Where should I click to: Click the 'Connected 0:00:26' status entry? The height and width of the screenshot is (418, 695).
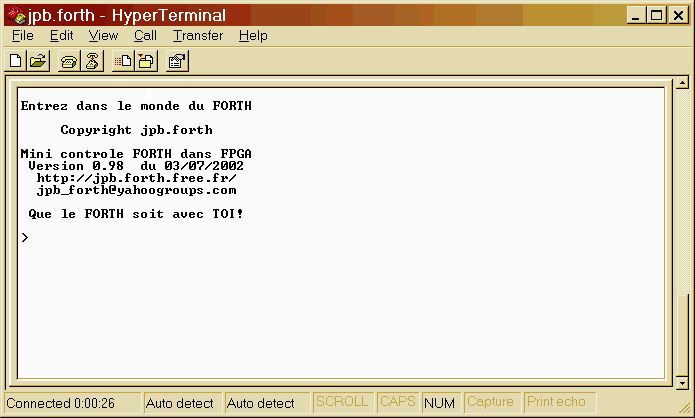(x=72, y=403)
